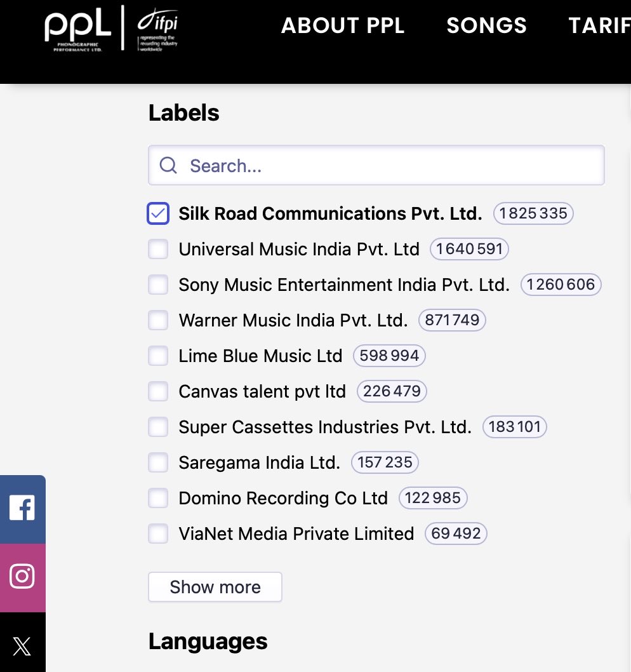Click the ViaNet Media Private Limited label text
The image size is (631, 672).
[x=296, y=534]
